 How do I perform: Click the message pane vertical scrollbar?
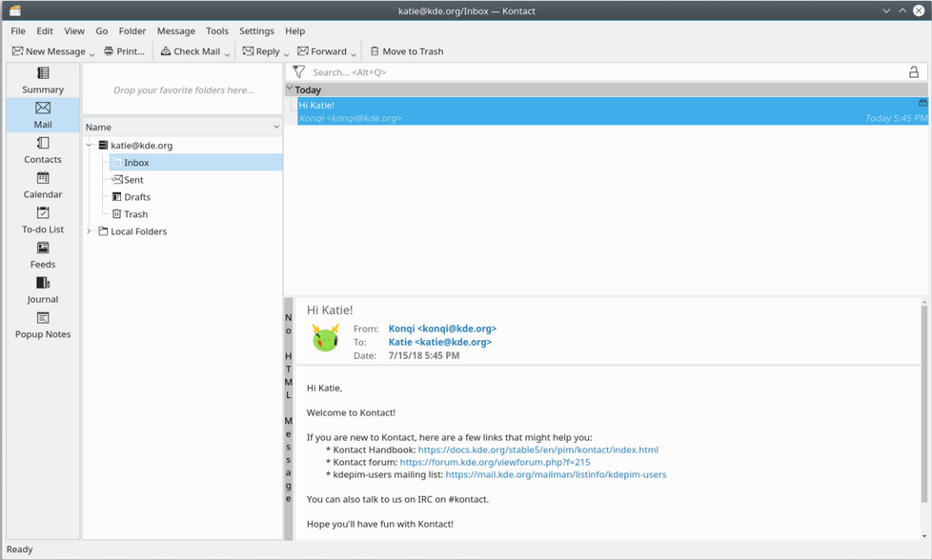pos(924,404)
